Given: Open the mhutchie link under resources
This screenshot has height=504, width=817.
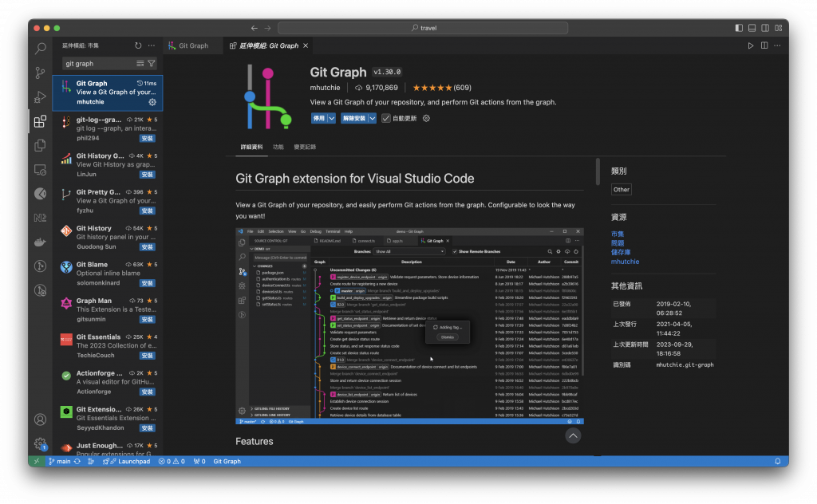Looking at the screenshot, I should [x=625, y=262].
